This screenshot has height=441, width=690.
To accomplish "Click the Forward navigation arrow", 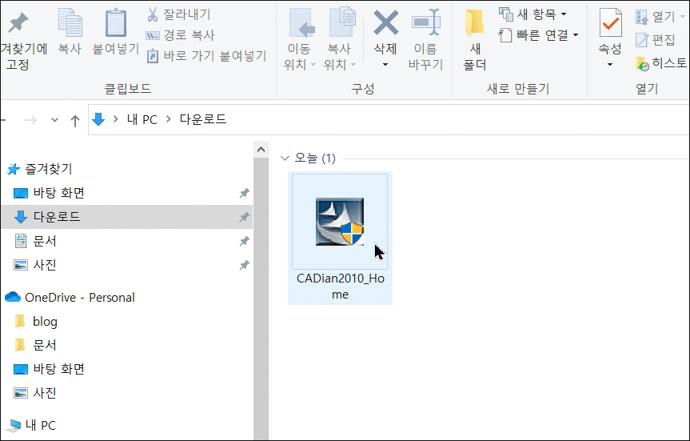I will point(30,120).
